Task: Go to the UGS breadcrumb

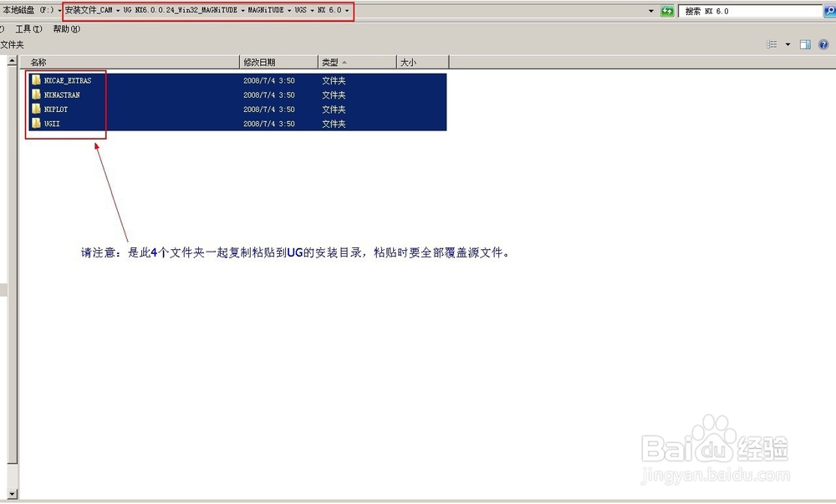Action: click(x=301, y=10)
